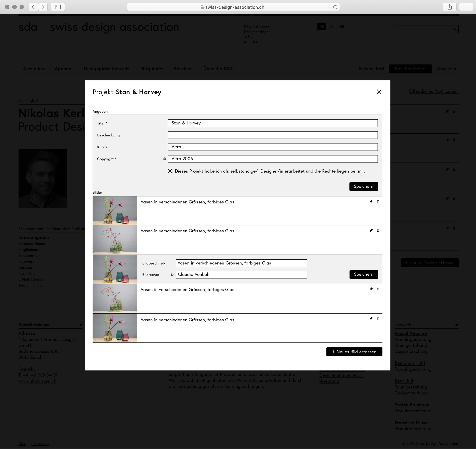
Task: Edit the first image with pencil icon
Action: coord(371,202)
